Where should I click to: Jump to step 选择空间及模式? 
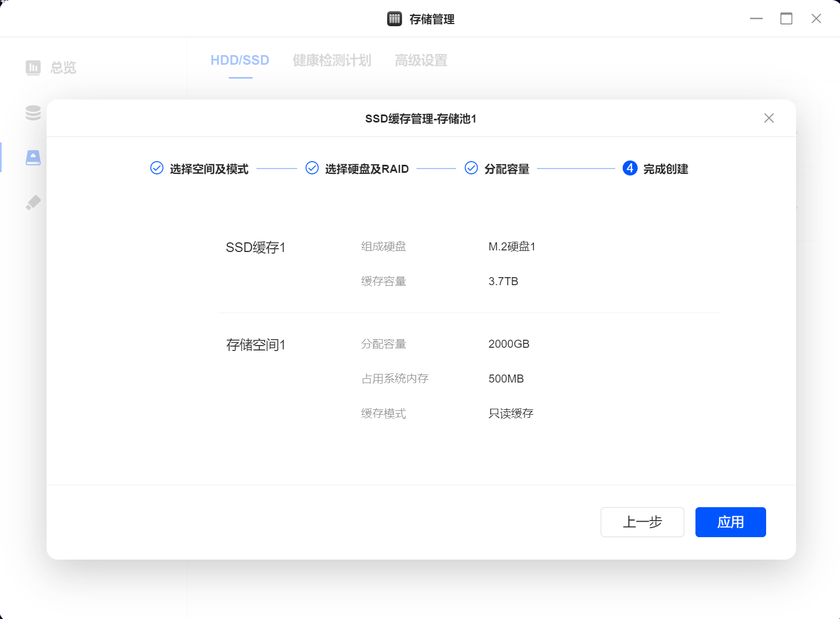coord(199,169)
